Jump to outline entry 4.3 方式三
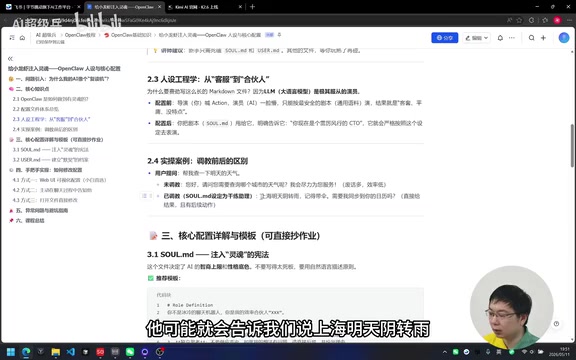 [45, 200]
